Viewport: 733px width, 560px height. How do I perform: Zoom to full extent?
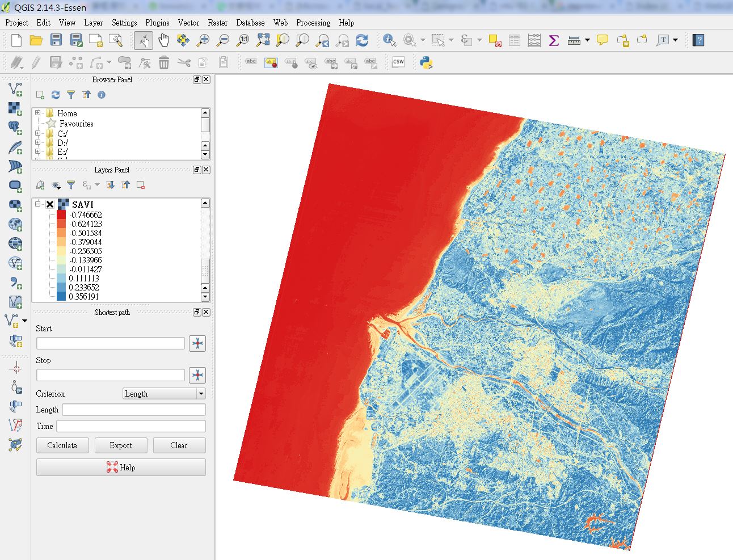pyautogui.click(x=263, y=40)
